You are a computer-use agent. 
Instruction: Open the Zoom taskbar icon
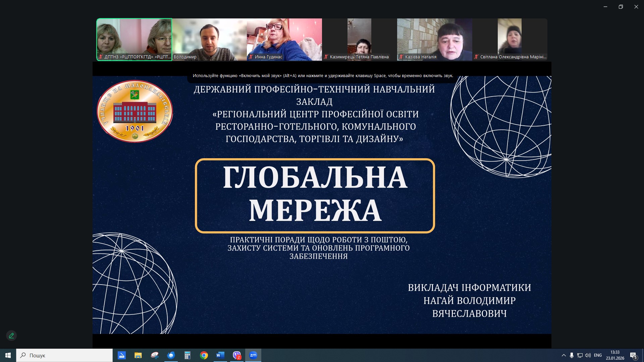253,355
